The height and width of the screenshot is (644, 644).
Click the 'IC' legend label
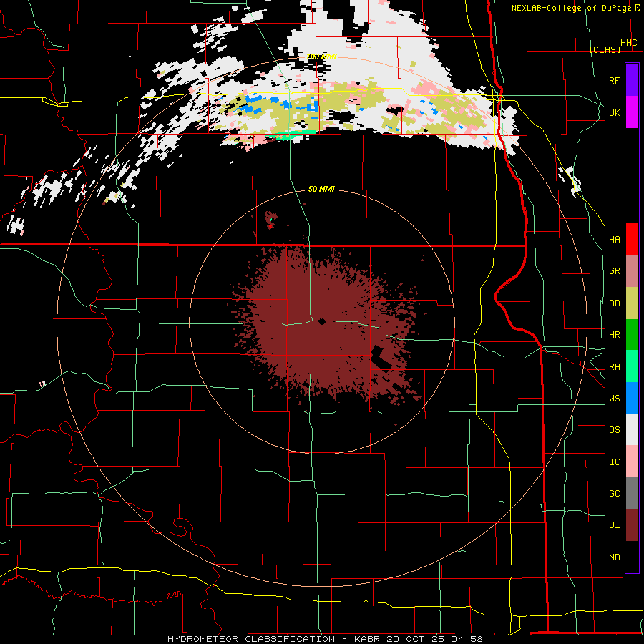pos(614,462)
